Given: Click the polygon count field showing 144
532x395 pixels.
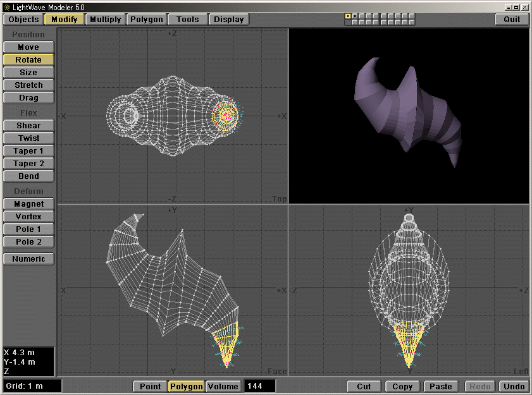Looking at the screenshot, I should point(259,386).
